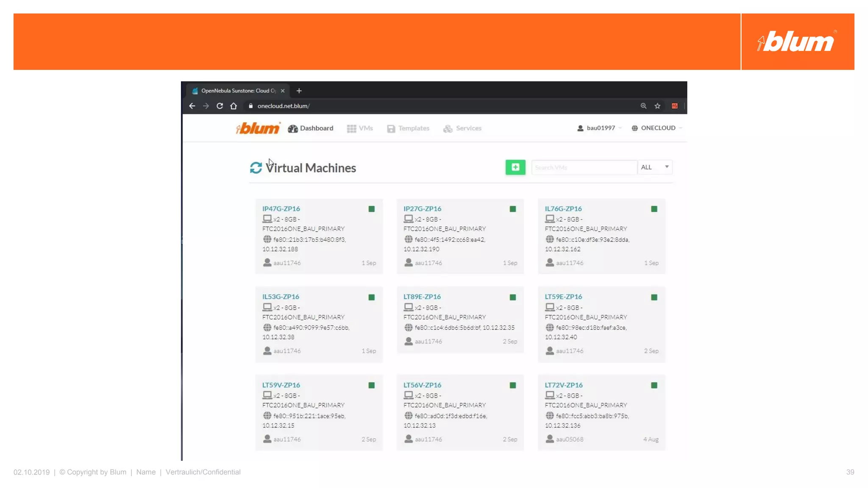
Task: Open a new browser tab
Action: click(x=299, y=91)
